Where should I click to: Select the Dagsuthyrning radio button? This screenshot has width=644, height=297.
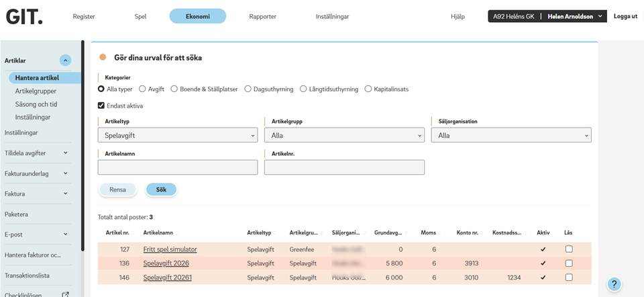(x=248, y=89)
